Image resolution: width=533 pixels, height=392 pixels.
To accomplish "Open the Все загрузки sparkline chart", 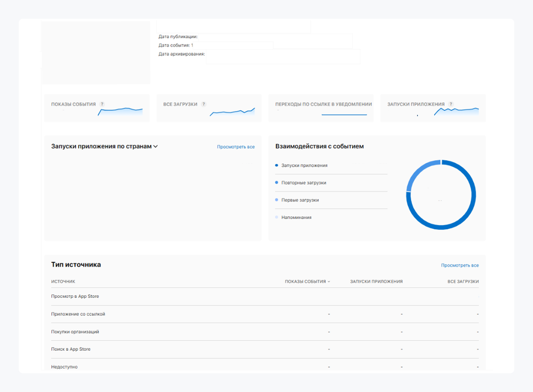I will (232, 112).
